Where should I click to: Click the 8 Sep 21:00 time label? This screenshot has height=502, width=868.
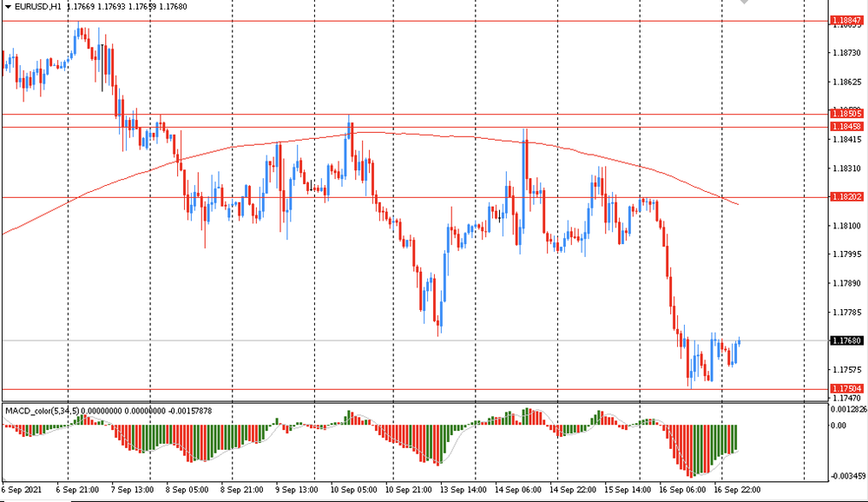click(x=242, y=490)
